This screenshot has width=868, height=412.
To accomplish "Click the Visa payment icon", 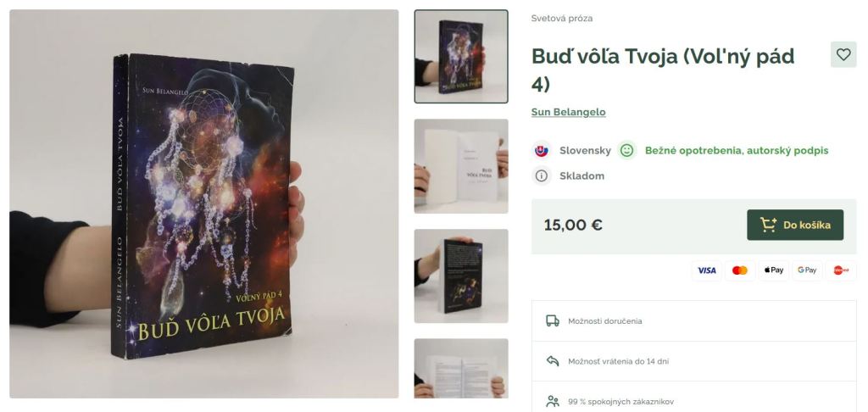I will pyautogui.click(x=706, y=270).
